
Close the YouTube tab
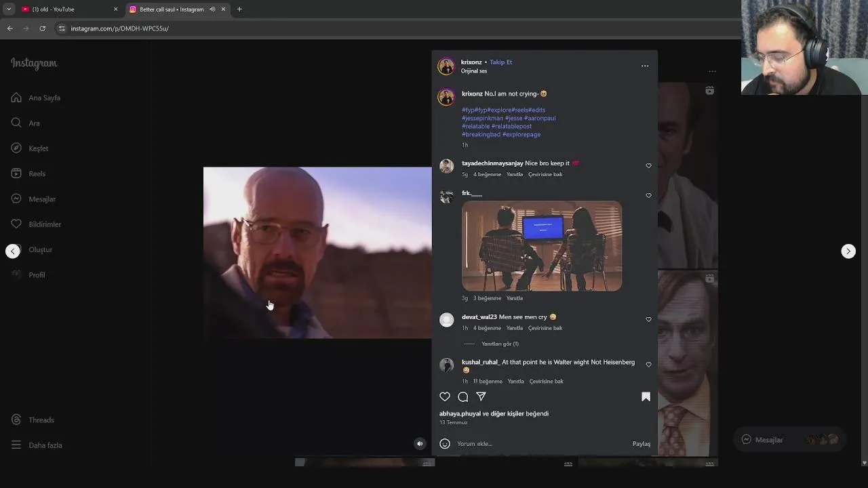click(x=115, y=9)
